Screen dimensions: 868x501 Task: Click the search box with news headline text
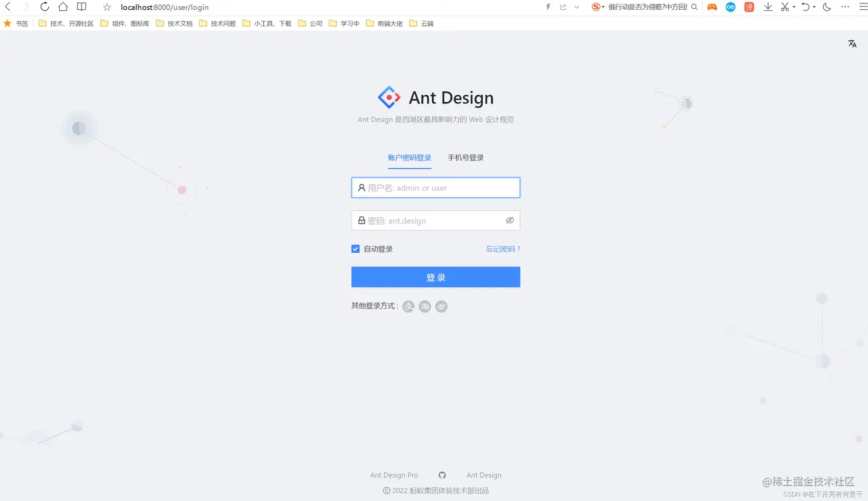click(648, 7)
